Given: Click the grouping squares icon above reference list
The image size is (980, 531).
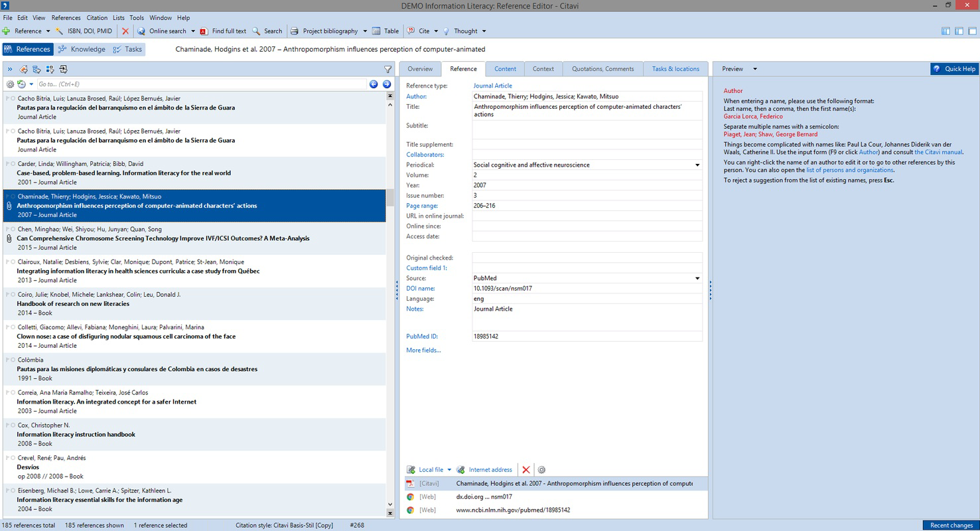Looking at the screenshot, I should click(x=50, y=69).
